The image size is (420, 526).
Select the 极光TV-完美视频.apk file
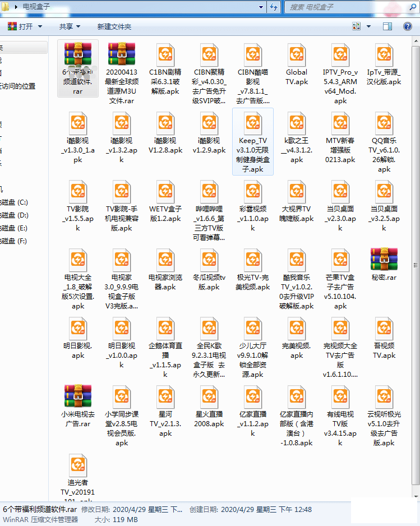coord(252,269)
